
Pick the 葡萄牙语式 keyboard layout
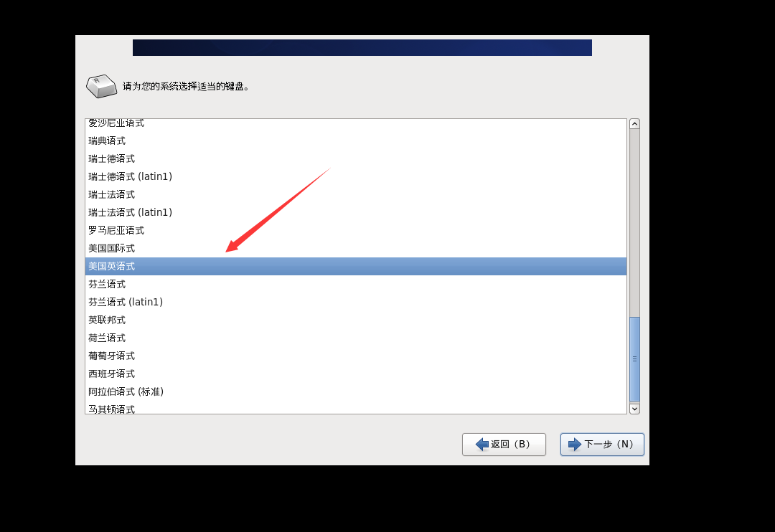coord(356,356)
